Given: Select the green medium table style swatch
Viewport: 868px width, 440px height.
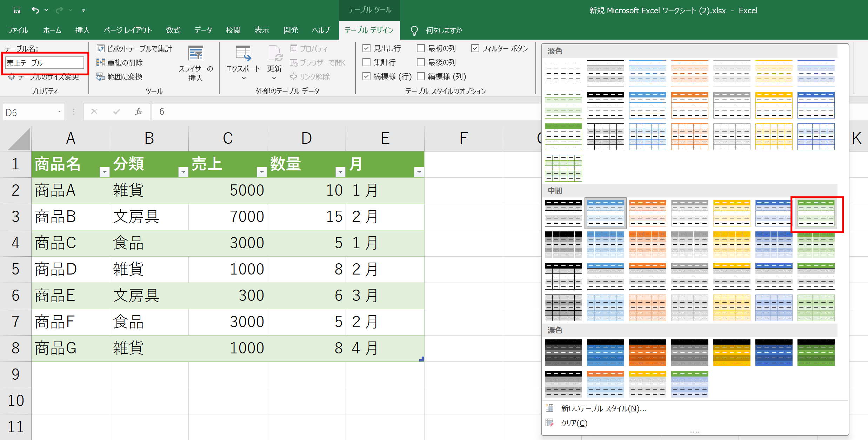Looking at the screenshot, I should click(x=816, y=213).
